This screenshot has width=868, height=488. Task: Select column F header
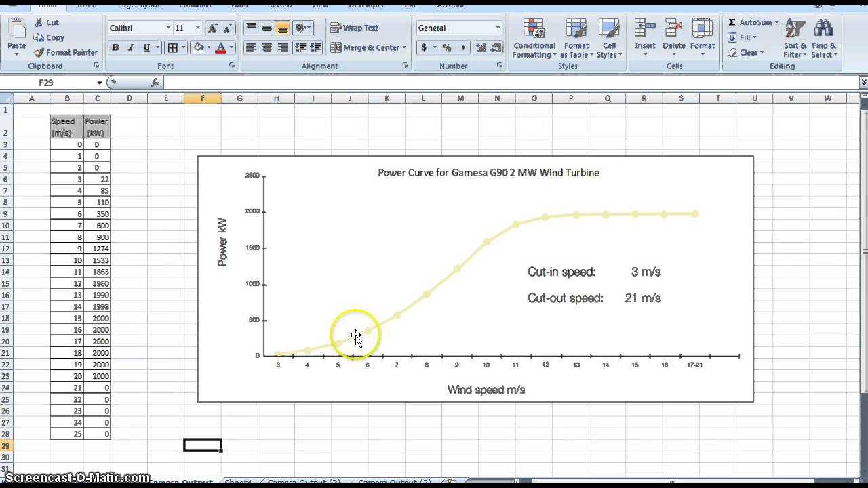click(x=203, y=98)
